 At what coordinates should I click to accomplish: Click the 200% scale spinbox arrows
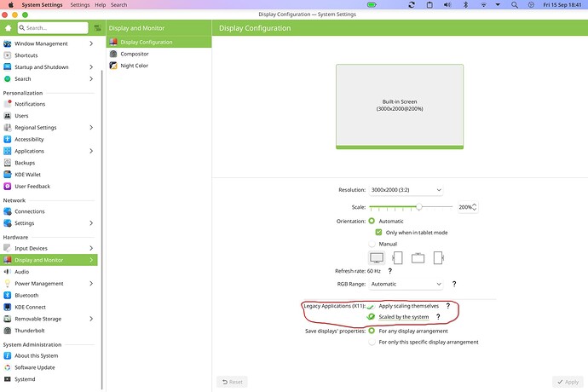click(x=475, y=207)
